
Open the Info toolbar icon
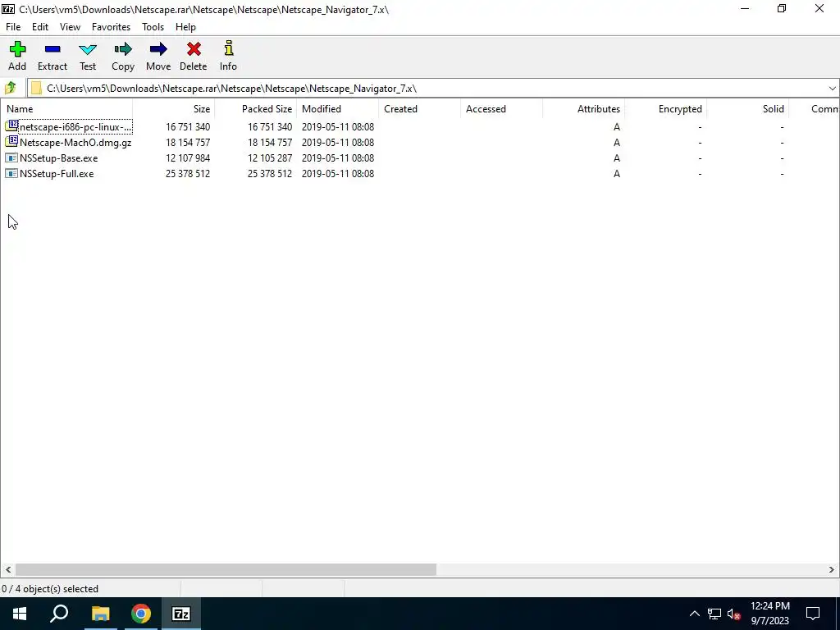click(229, 48)
